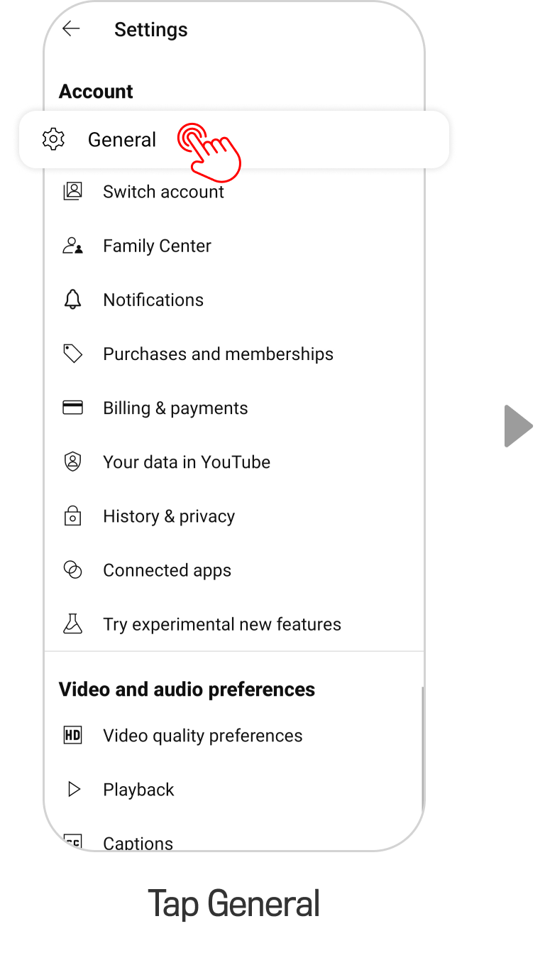Go to Try experimental new features
Viewport: 545px width, 980px height.
pos(222,624)
